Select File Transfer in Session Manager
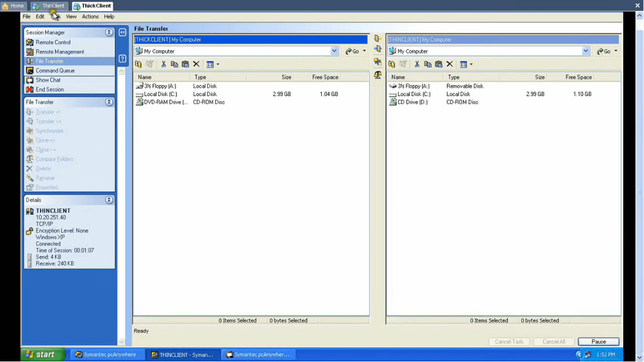644x362 pixels. pyautogui.click(x=49, y=61)
